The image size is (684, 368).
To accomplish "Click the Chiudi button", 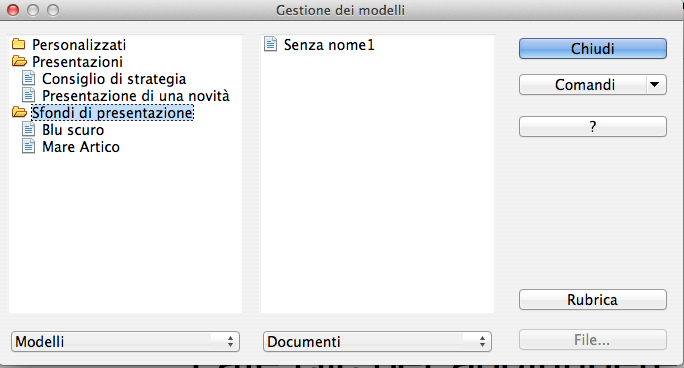I will (x=593, y=48).
